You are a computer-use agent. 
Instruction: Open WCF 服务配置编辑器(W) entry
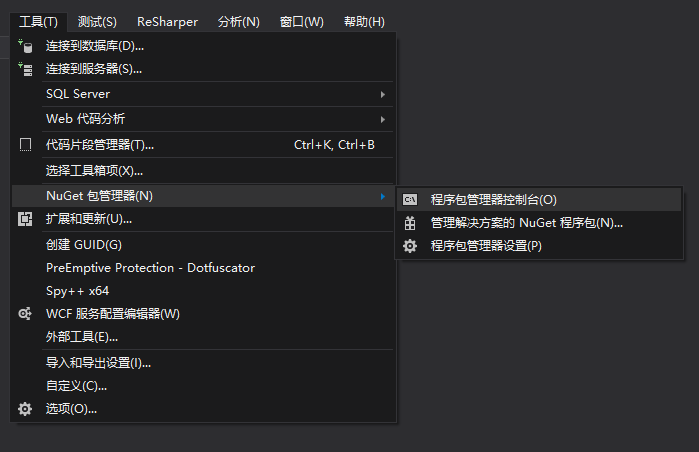coord(203,314)
